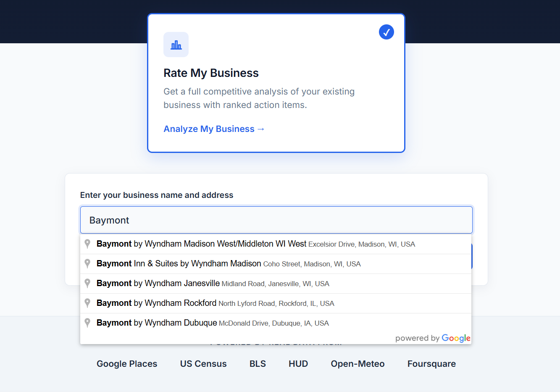Pick Baymont by Wyndham Dubuque suggestion
Viewport: 560px width, 392px height.
pos(276,323)
